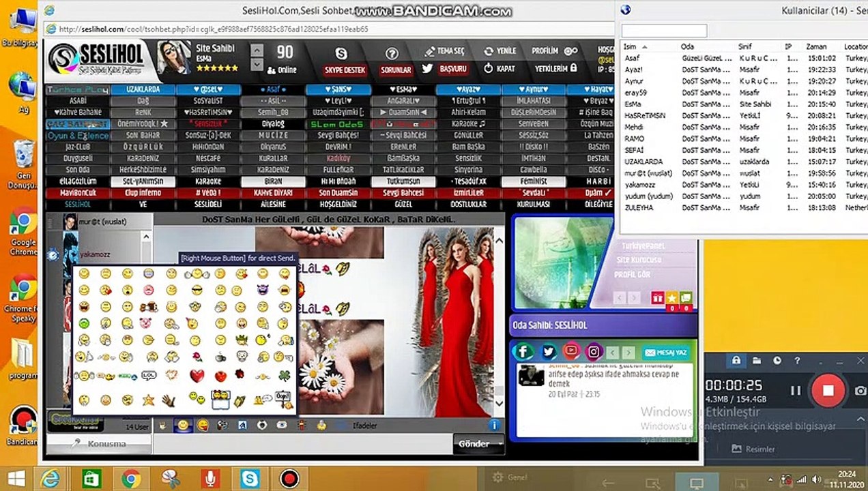Viewport: 868px width, 491px height.
Task: Click the green comments icon in profile card
Action: (x=686, y=298)
